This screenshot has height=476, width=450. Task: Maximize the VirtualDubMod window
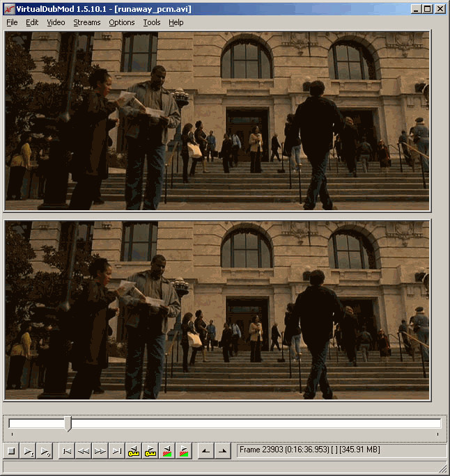pos(427,9)
